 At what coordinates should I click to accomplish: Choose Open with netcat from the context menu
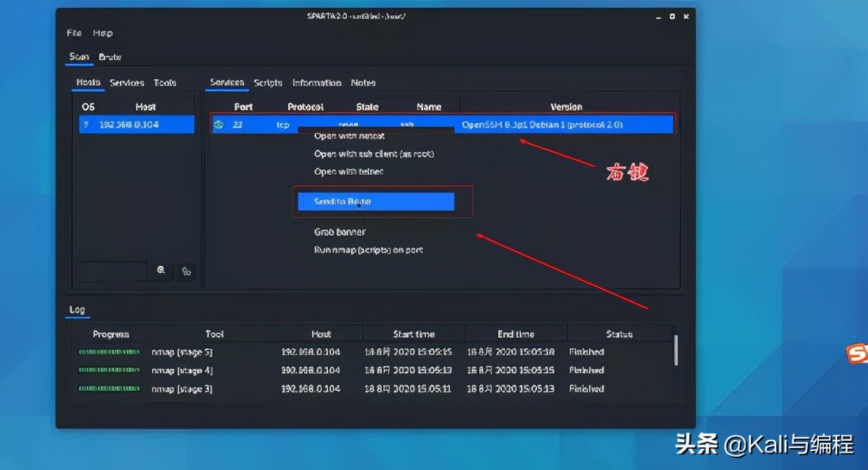point(349,136)
